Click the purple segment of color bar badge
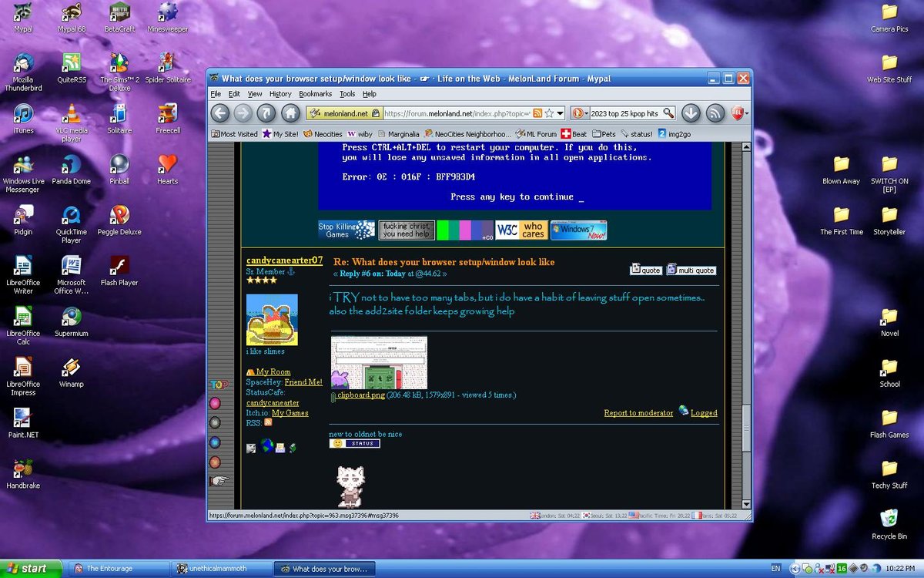This screenshot has width=924, height=578. pyautogui.click(x=483, y=230)
